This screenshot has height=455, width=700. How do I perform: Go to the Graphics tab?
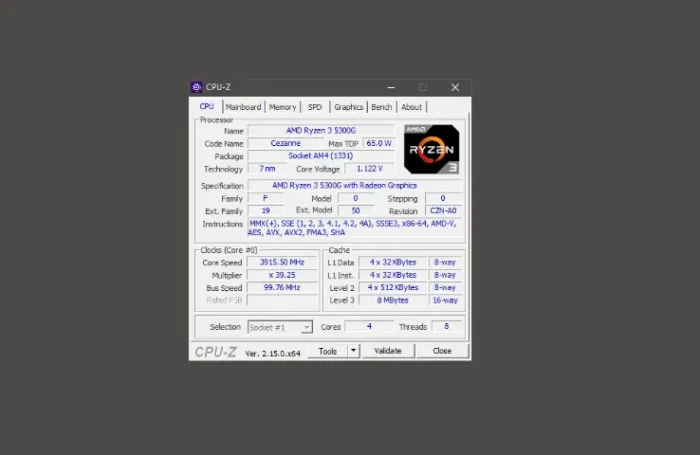point(348,107)
